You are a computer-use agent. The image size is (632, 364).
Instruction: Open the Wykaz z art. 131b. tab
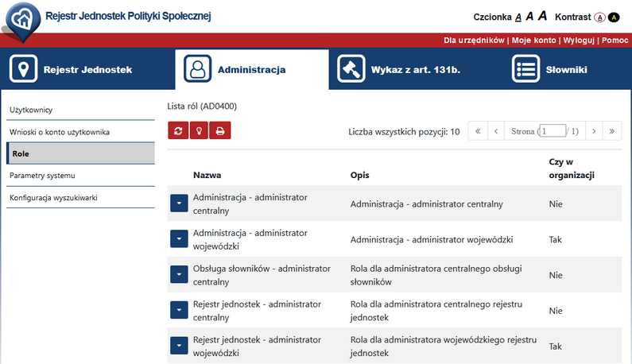pos(416,69)
